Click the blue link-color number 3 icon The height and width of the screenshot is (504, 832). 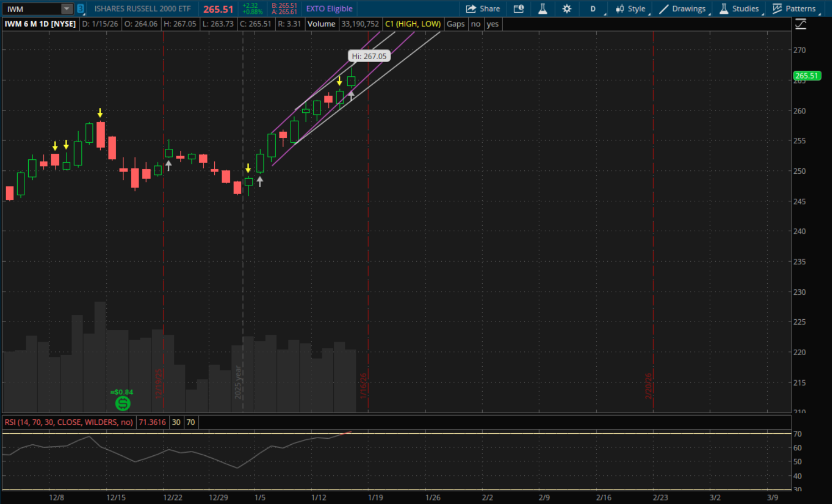click(x=80, y=9)
